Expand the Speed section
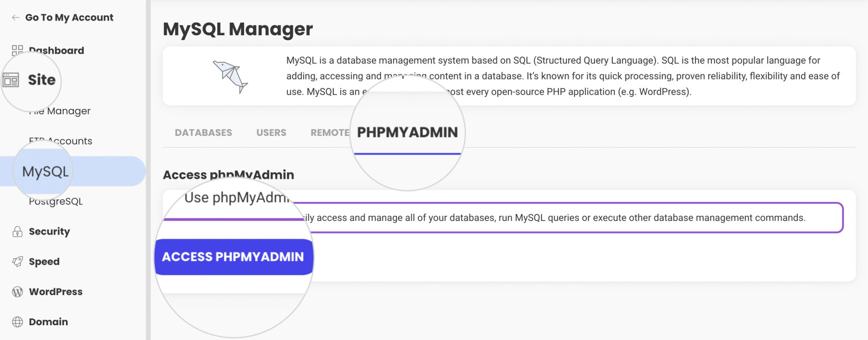 pos(44,261)
